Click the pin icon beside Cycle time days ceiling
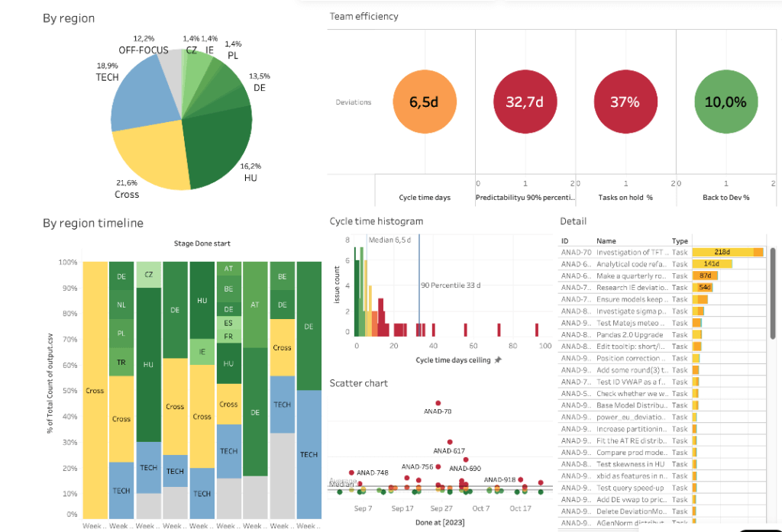 tap(497, 360)
